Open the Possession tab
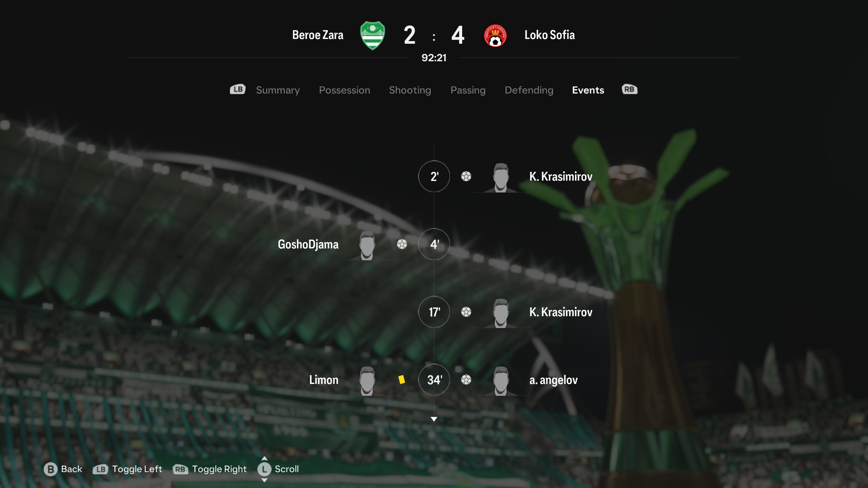The image size is (868, 488). pyautogui.click(x=344, y=90)
